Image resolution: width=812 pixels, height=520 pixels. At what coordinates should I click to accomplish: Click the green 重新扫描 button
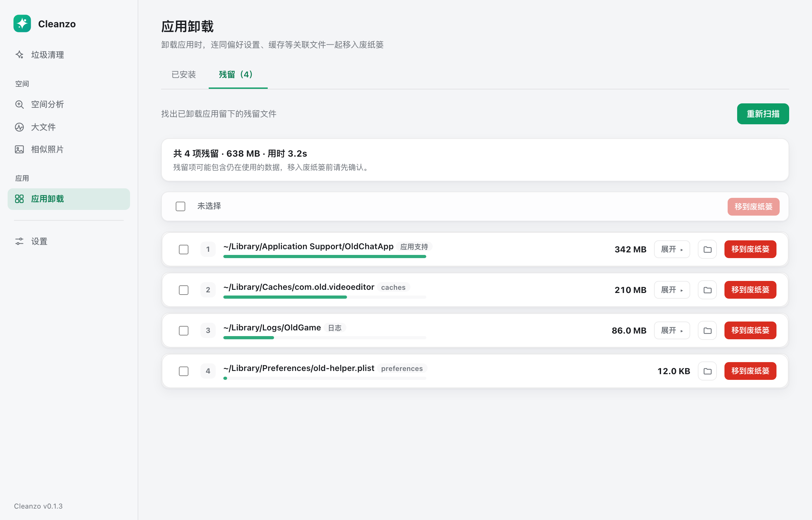coord(763,114)
